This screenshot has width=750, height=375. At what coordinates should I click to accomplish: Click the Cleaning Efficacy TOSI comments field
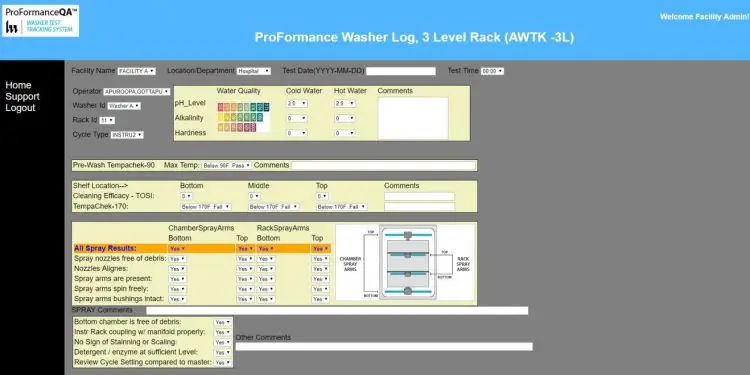click(x=419, y=196)
